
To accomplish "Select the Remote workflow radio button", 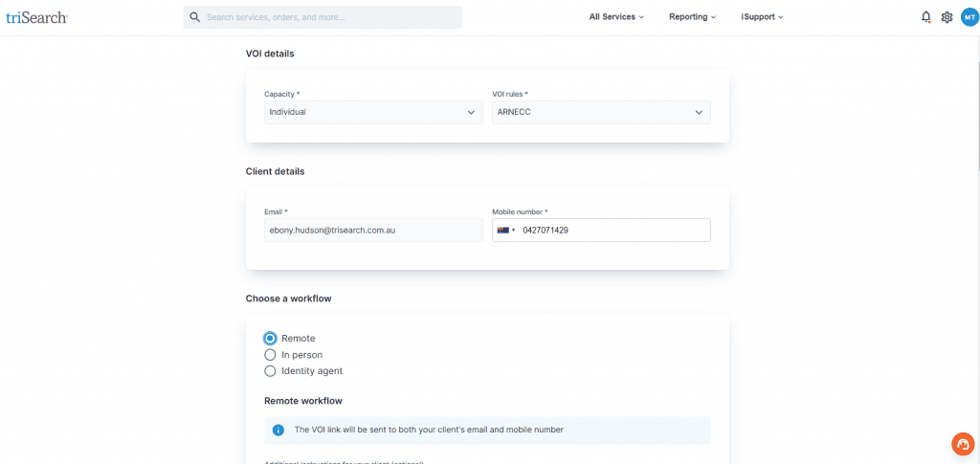I will 270,339.
